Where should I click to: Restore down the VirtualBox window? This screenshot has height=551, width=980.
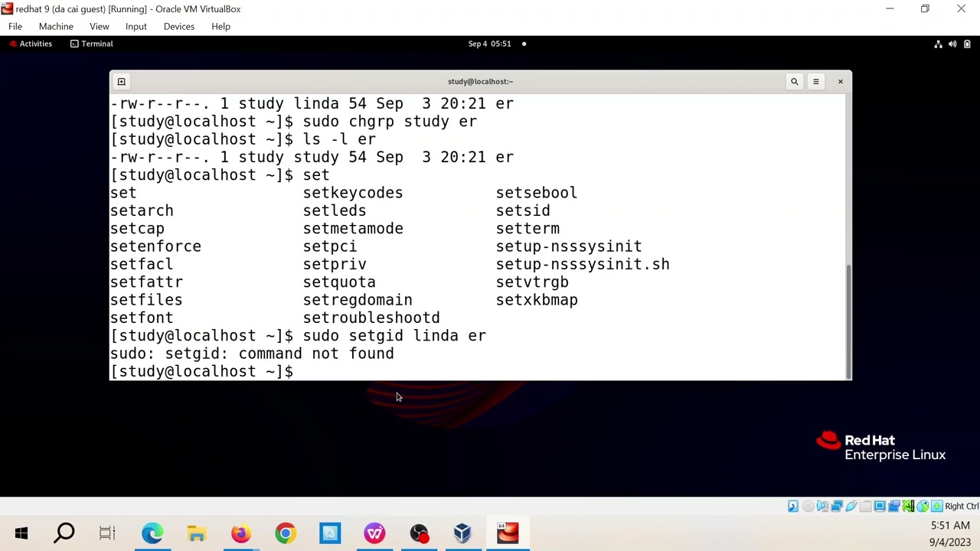pyautogui.click(x=925, y=9)
